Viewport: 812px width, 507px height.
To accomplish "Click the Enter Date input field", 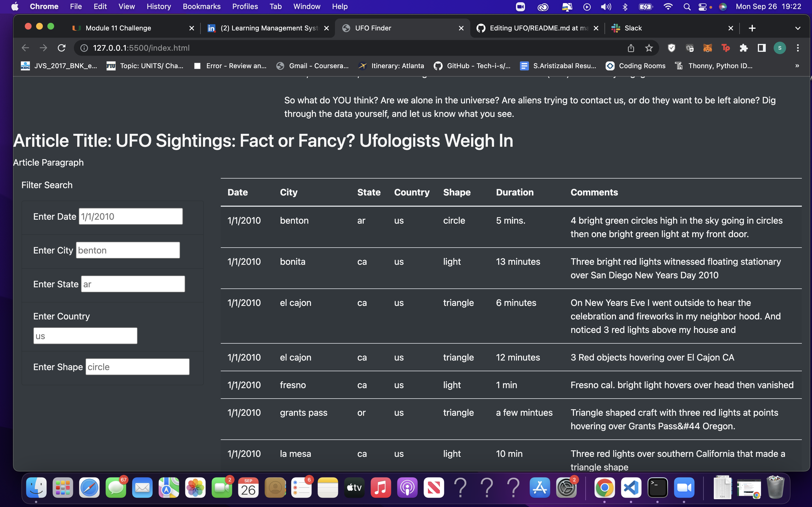I will [131, 216].
